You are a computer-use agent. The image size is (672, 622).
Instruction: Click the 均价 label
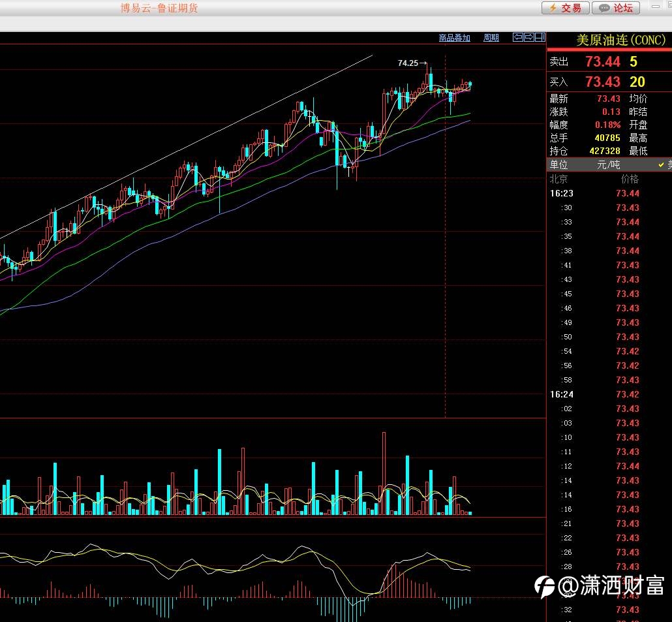click(638, 99)
